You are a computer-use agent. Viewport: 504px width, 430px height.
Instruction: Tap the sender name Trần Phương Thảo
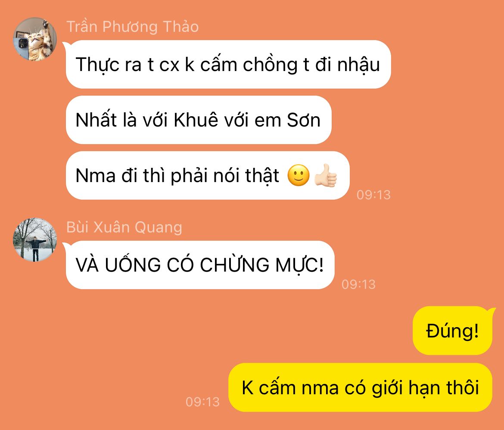pos(132,26)
